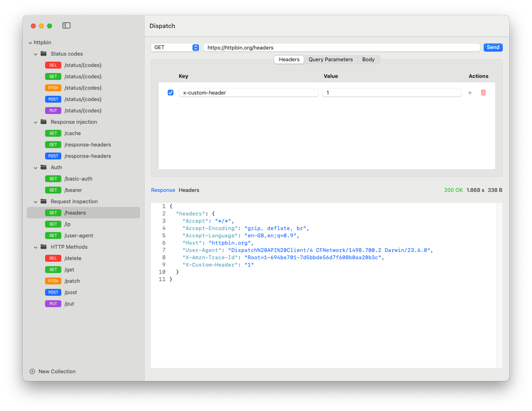Toggle the sidebar visibility icon
This screenshot has height=411, width=532.
67,26
